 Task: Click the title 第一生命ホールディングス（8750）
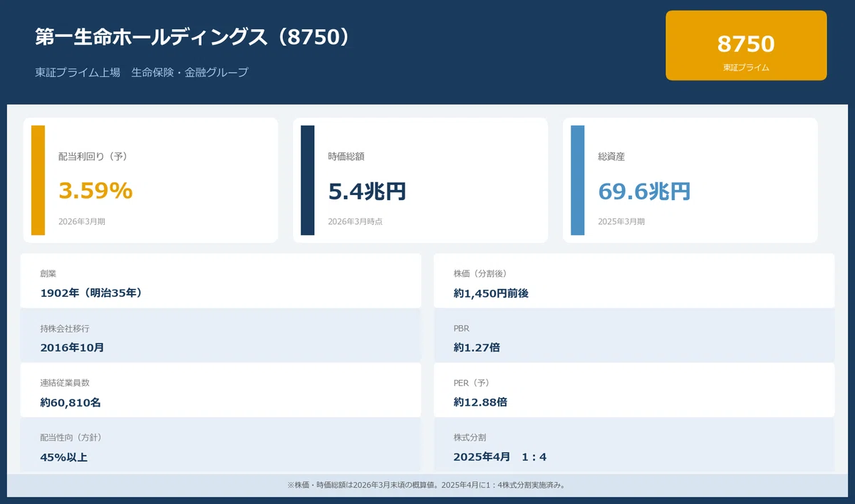tap(194, 37)
